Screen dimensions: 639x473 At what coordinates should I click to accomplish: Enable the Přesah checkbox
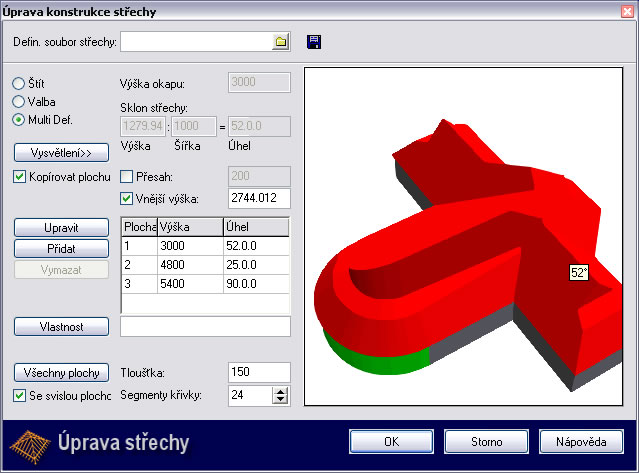126,177
